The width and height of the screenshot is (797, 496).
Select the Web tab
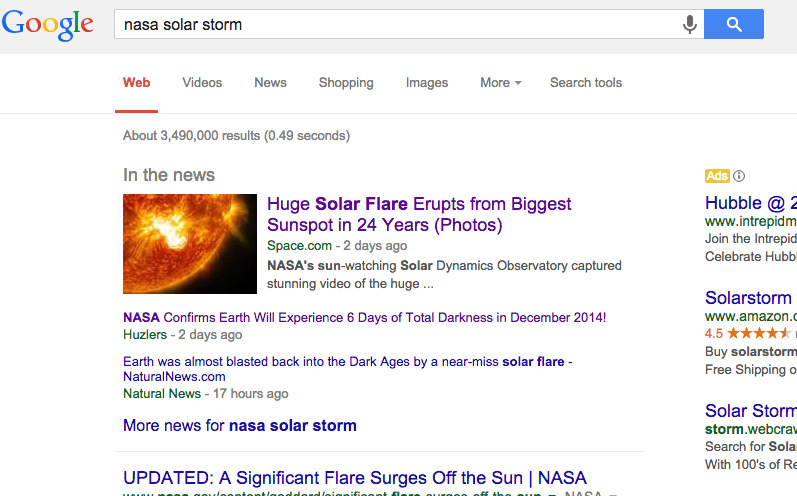click(136, 83)
